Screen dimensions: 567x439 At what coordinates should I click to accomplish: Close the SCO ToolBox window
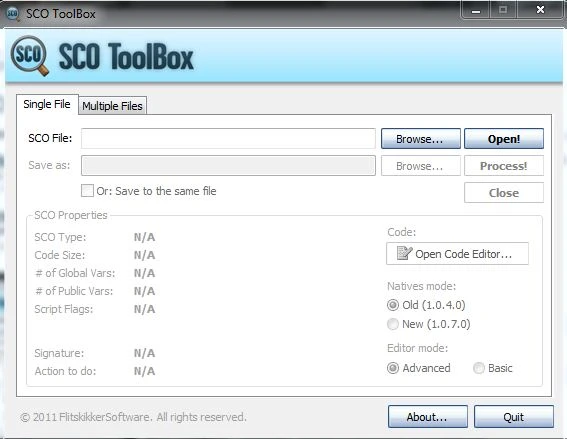[x=540, y=10]
